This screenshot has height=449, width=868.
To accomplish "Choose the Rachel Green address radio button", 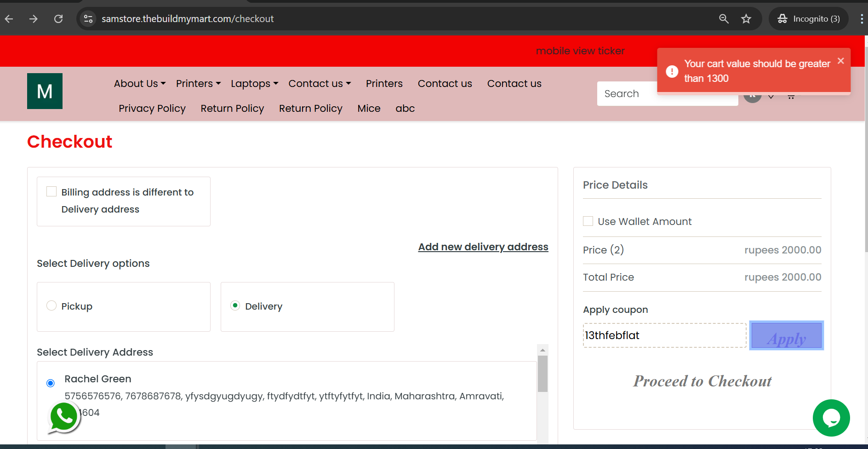I will 51,383.
